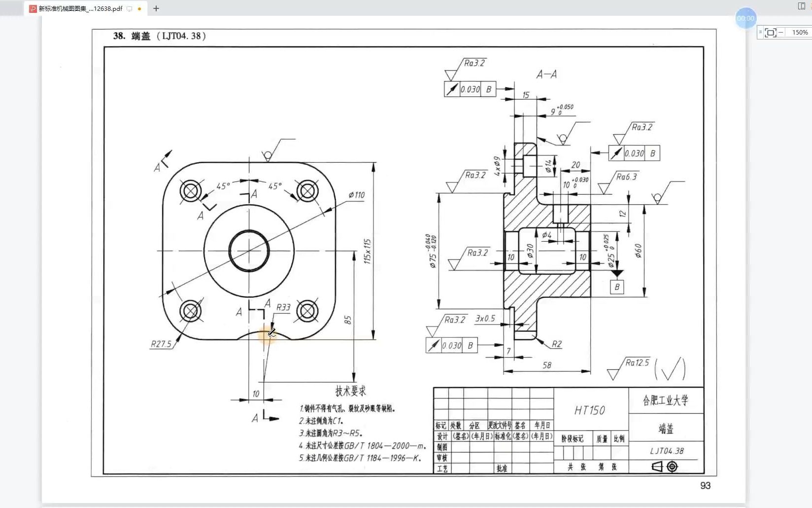Click technical requirement 1 about casting defects
Image resolution: width=812 pixels, height=508 pixels.
(x=347, y=408)
